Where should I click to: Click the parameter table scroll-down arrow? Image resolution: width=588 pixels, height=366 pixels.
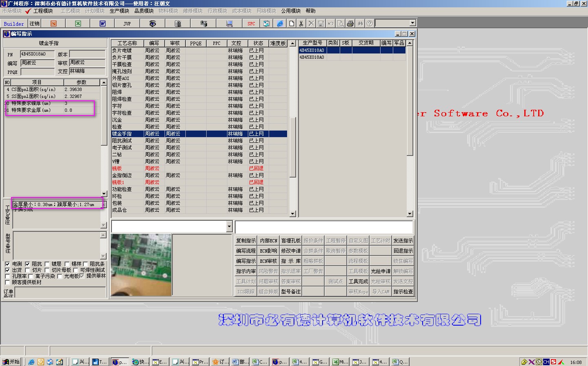[x=104, y=194]
